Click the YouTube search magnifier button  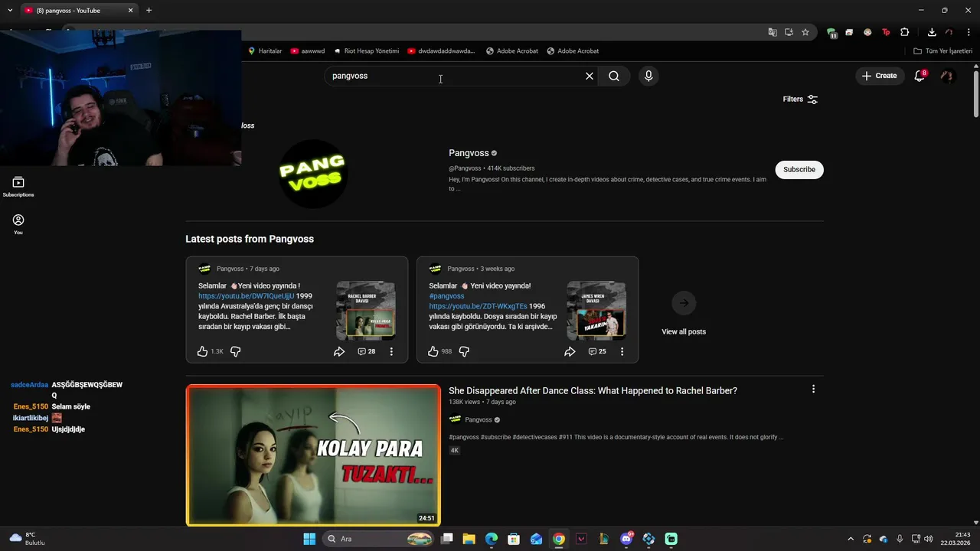614,76
